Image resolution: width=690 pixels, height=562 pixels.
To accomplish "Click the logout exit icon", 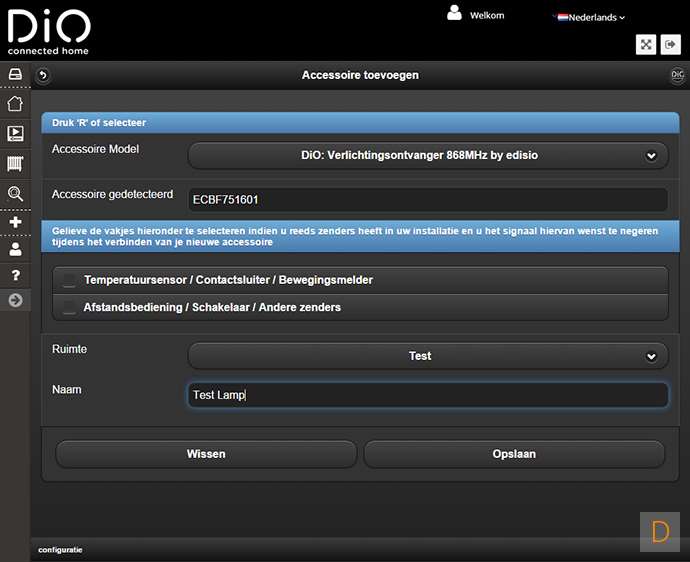I will click(x=671, y=44).
